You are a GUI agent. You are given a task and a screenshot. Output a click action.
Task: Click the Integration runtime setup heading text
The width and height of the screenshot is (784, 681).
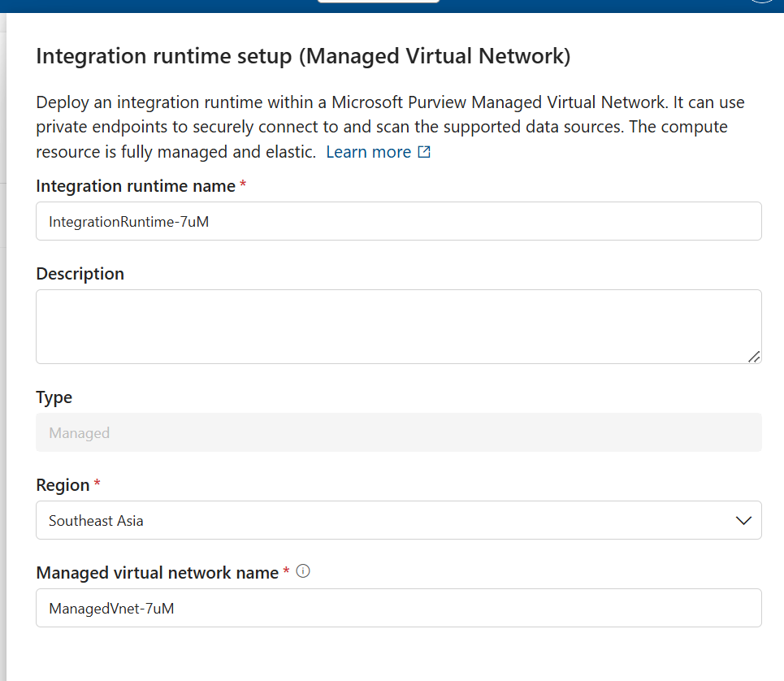[302, 55]
